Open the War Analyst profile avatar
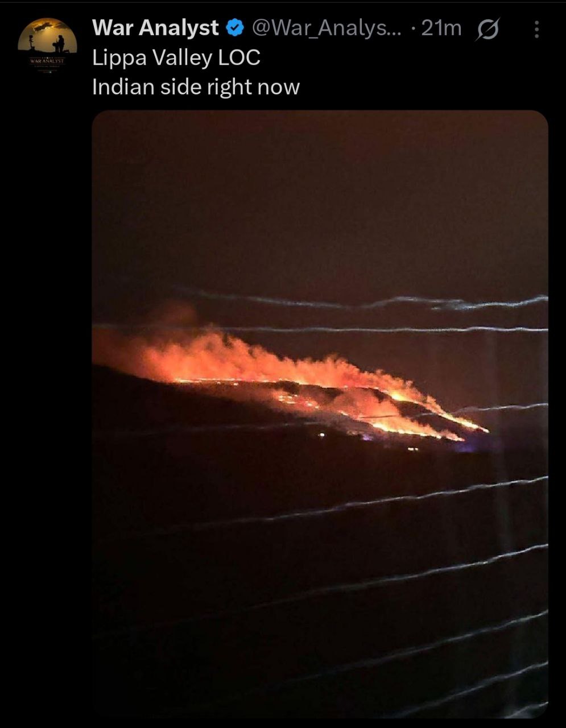Viewport: 566px width, 728px height. (x=47, y=47)
